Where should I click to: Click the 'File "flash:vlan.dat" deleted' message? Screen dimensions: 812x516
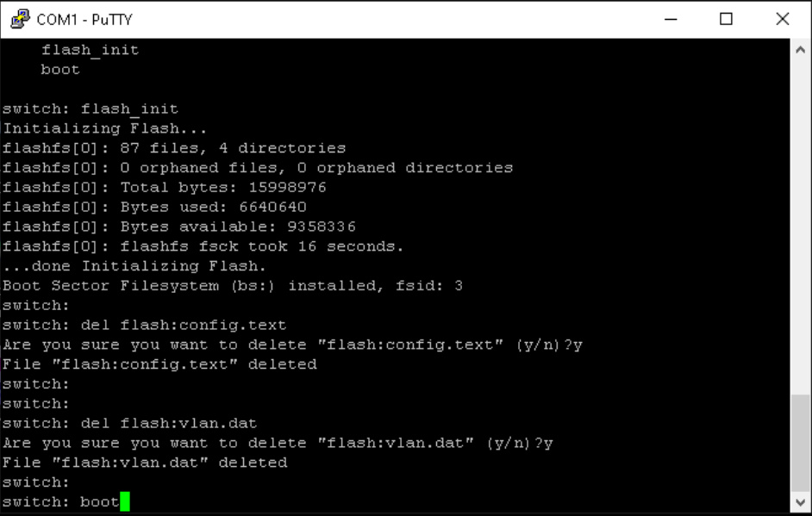tap(144, 463)
